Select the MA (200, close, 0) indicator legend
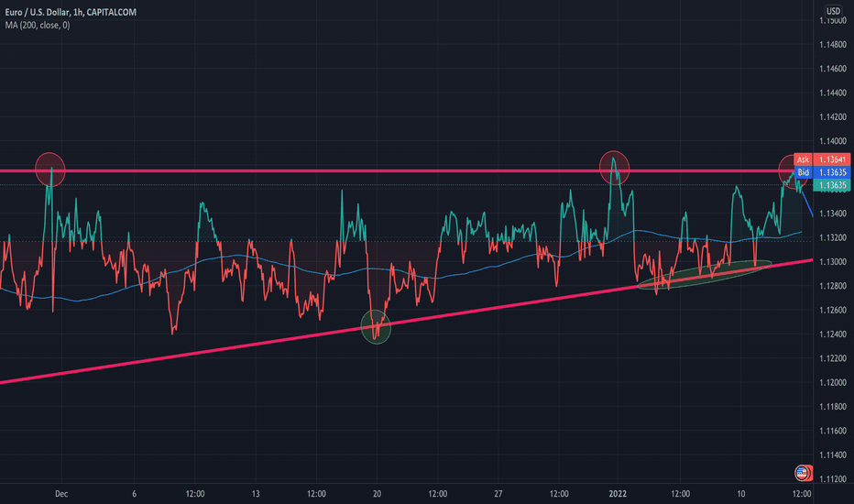The height and width of the screenshot is (504, 854). tap(37, 25)
